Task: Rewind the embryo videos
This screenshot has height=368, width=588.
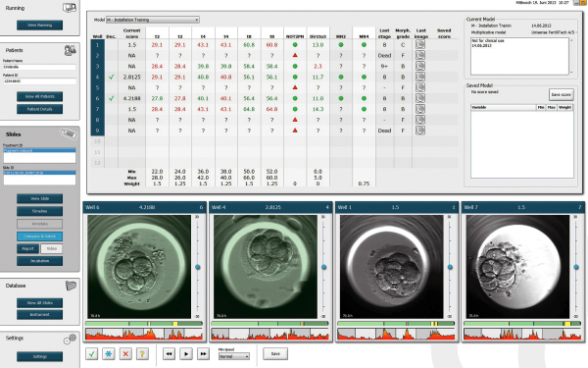Action: pyautogui.click(x=170, y=353)
